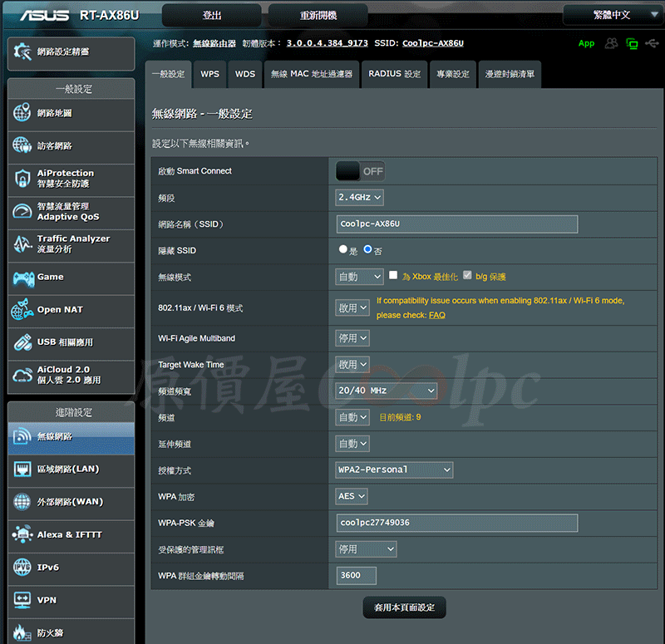
Task: Click the users status icon in header
Action: 611,43
